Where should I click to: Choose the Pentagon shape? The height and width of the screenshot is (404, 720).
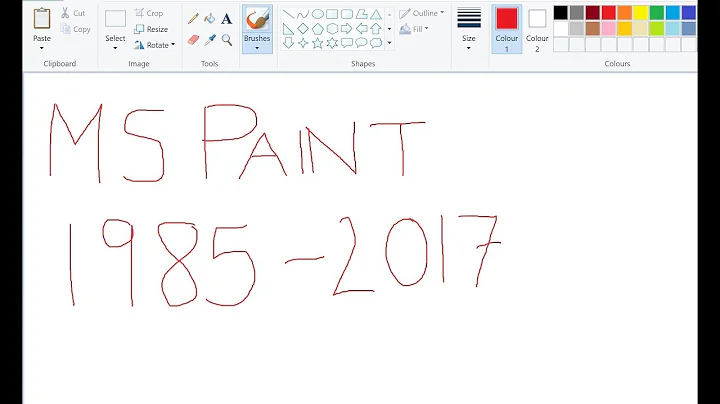(x=318, y=29)
